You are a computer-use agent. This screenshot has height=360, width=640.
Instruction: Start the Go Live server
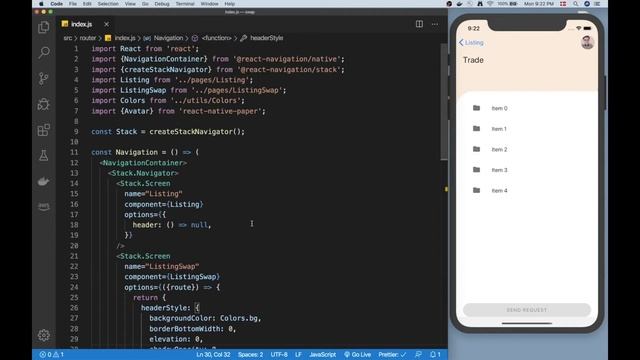pos(357,354)
